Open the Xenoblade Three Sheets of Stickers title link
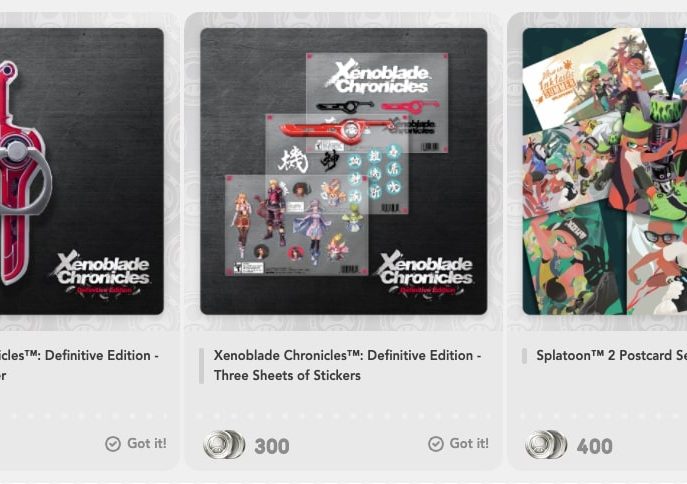This screenshot has height=484, width=687. pos(347,365)
